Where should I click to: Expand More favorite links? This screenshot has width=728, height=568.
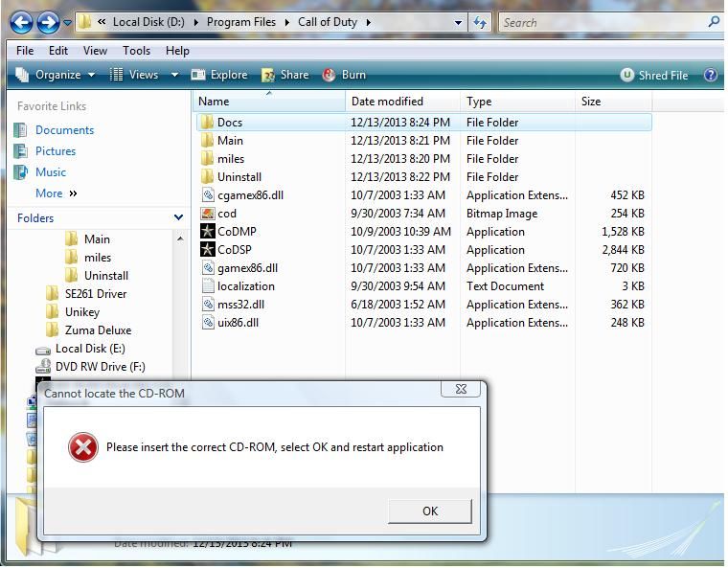[x=57, y=193]
